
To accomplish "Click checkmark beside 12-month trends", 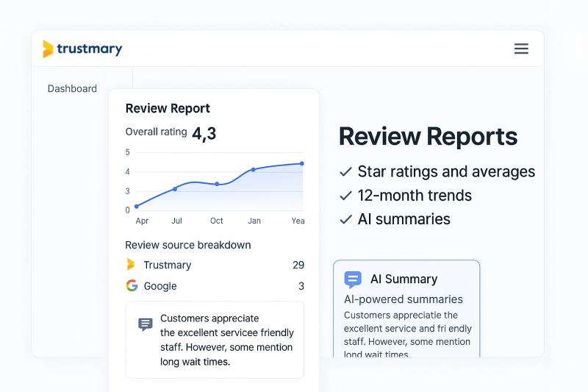I will click(x=345, y=196).
